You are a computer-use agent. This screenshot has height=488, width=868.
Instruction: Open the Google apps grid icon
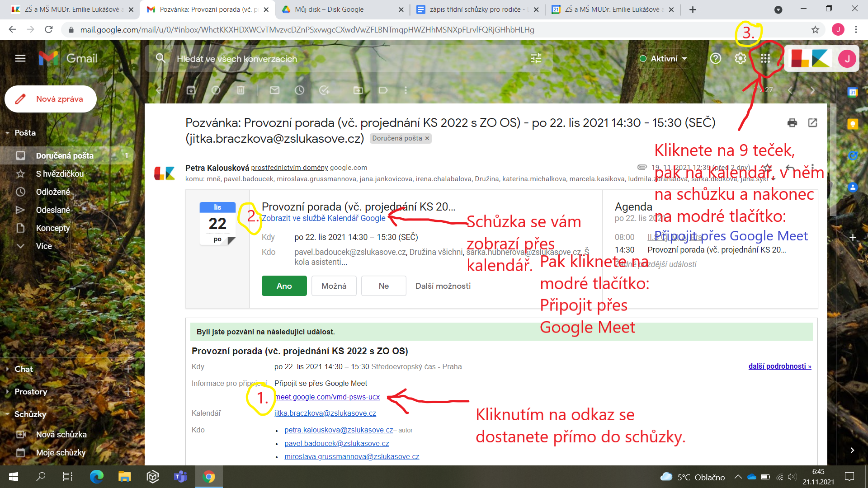point(765,59)
